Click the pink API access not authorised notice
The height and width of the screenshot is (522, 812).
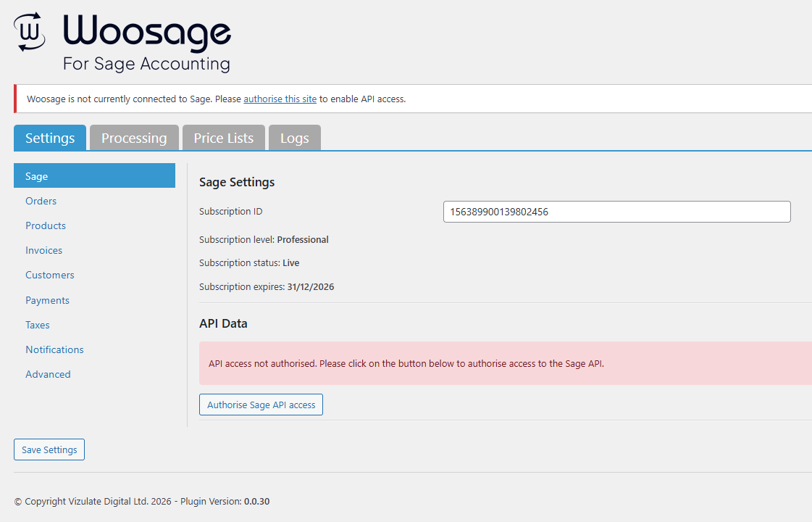pyautogui.click(x=505, y=363)
